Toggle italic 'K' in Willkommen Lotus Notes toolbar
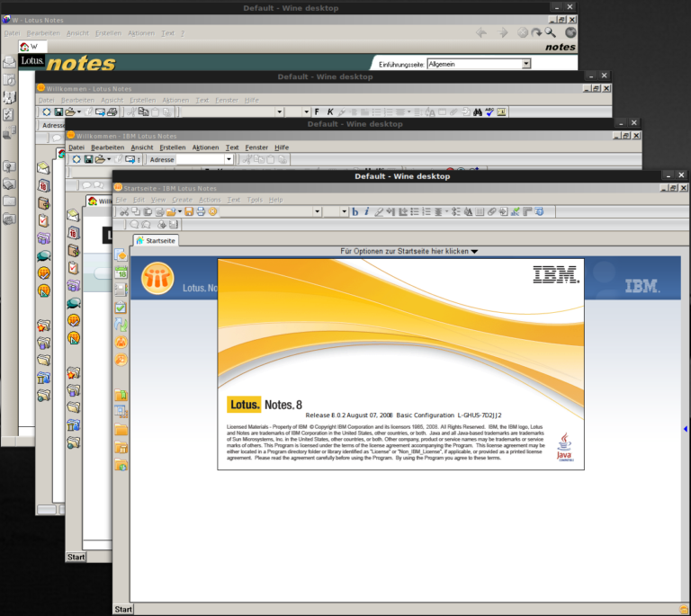 [329, 112]
